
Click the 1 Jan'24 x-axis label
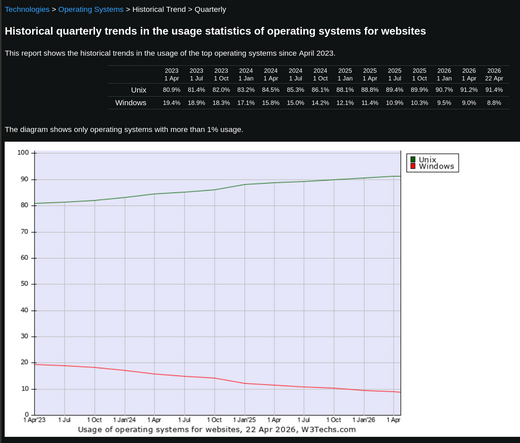pos(124,420)
